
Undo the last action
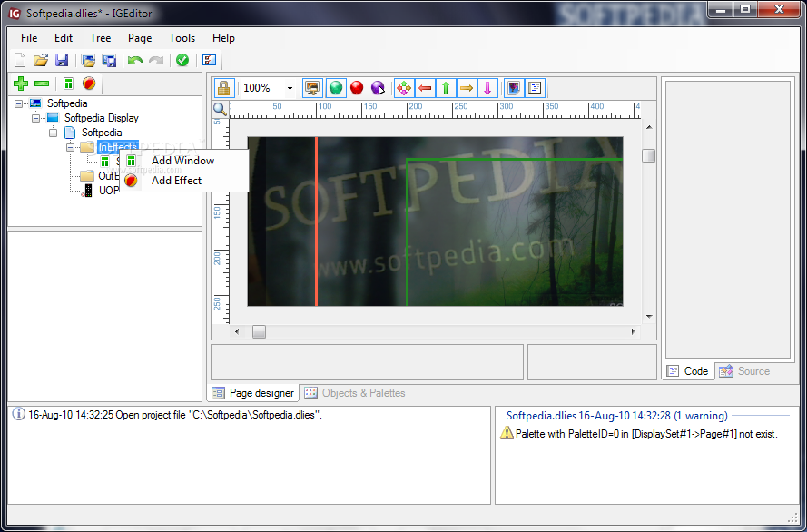[x=135, y=60]
